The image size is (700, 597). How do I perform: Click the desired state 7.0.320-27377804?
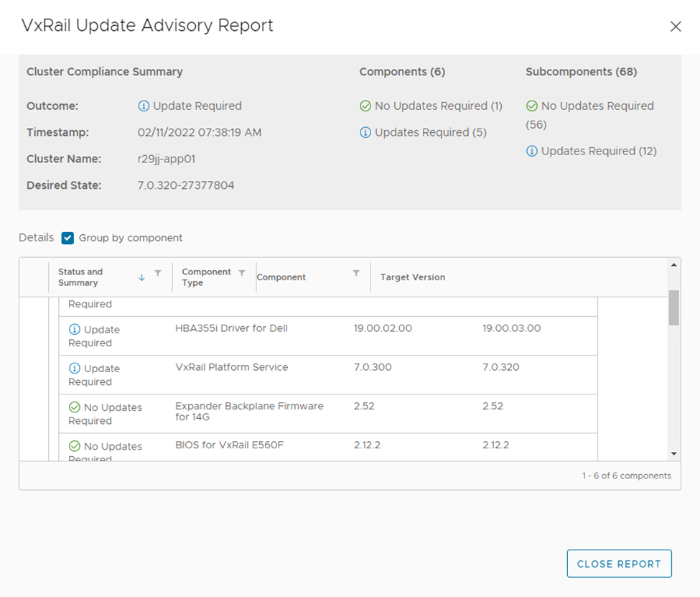point(186,185)
